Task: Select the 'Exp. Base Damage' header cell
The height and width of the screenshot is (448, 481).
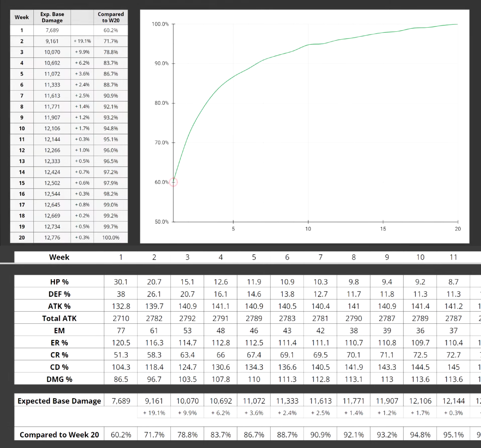Action: pyautogui.click(x=52, y=17)
